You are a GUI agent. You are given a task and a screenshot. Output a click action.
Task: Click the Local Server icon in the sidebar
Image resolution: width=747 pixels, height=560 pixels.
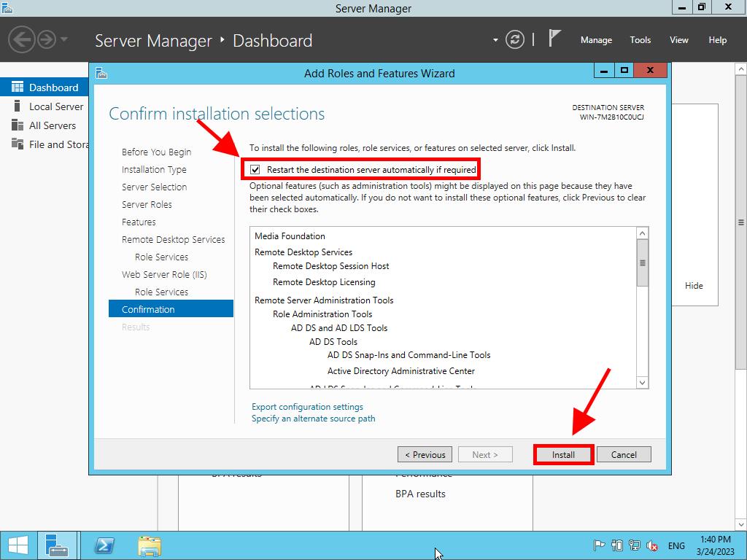point(18,106)
